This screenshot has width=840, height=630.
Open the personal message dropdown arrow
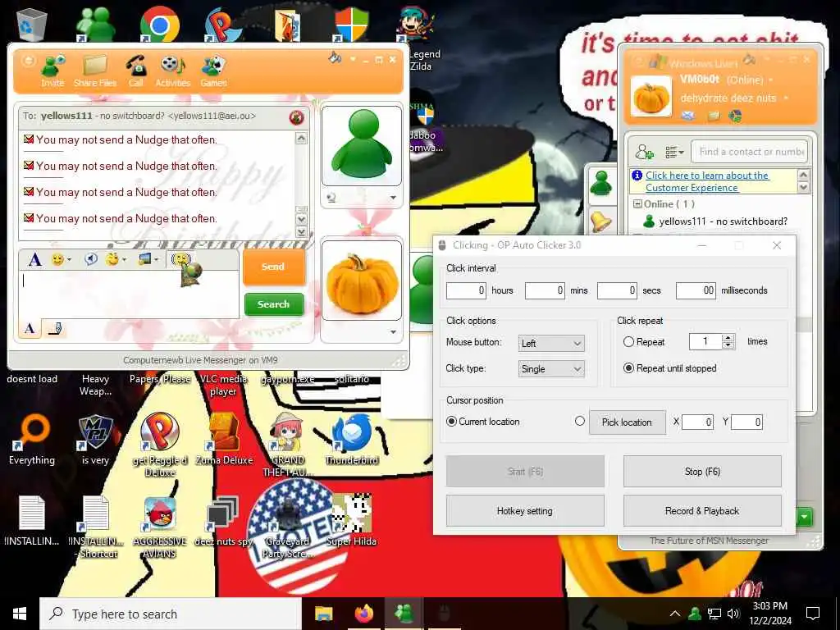[786, 98]
